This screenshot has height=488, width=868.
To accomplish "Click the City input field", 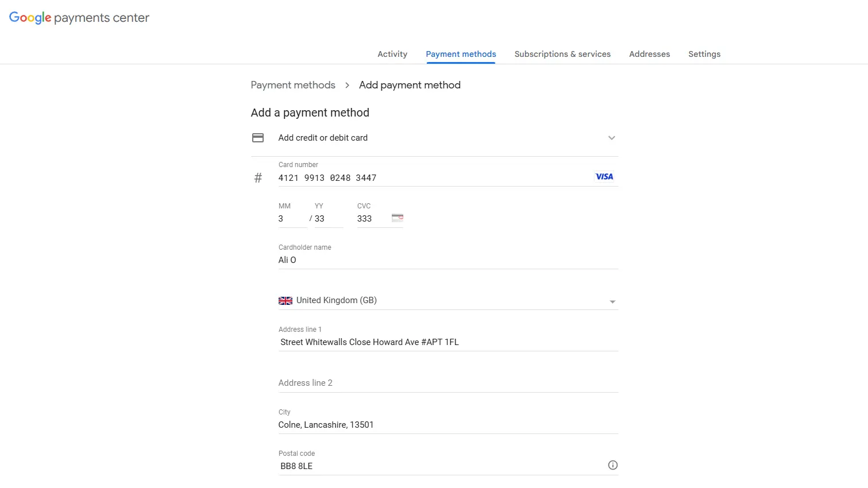I will pos(449,425).
